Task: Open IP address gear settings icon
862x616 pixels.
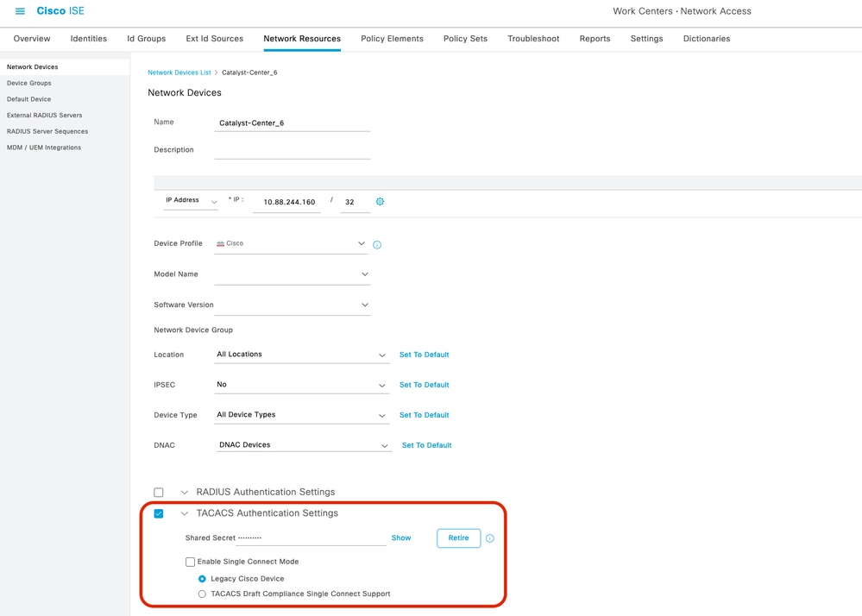Action: (380, 202)
